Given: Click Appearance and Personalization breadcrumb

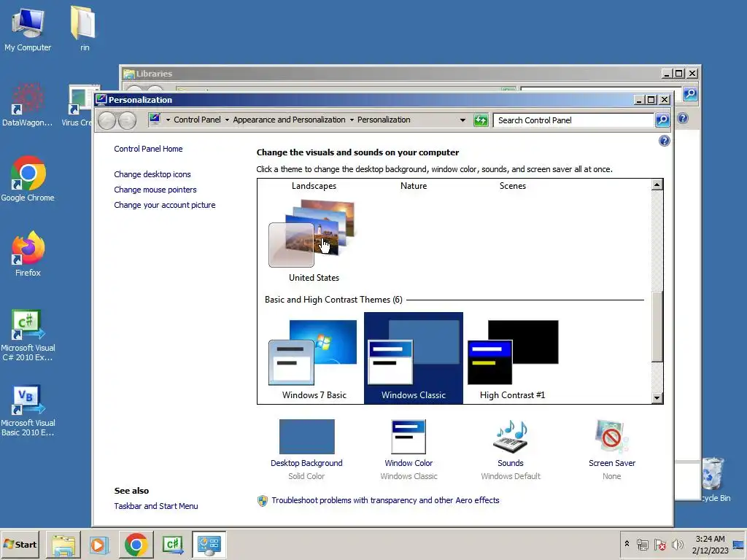Looking at the screenshot, I should click(289, 120).
